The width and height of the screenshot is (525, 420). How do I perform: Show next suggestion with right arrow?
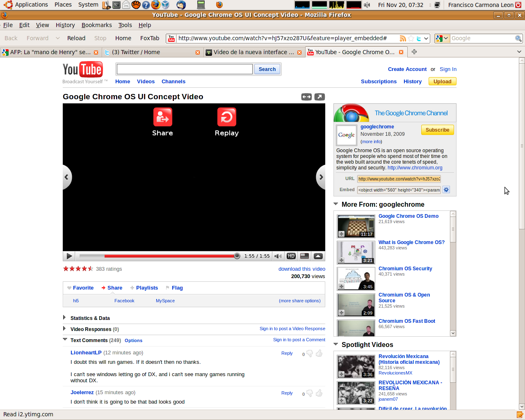click(321, 177)
